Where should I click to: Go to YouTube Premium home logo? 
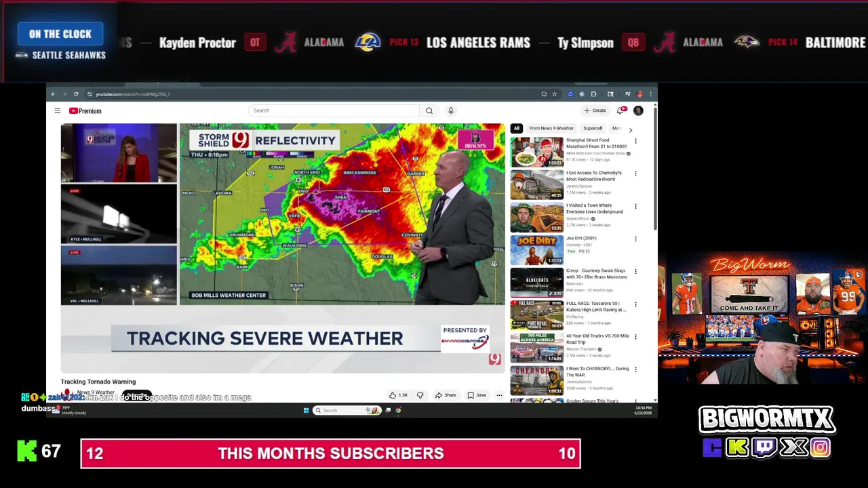(85, 111)
